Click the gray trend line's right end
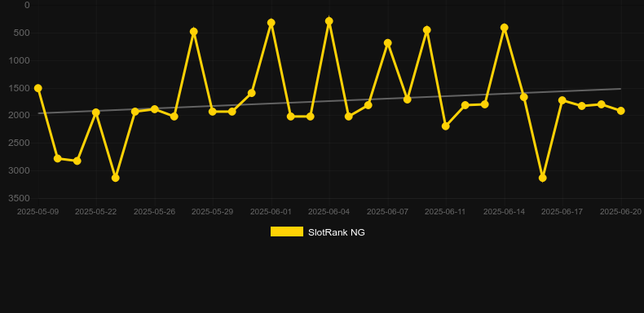644x313 pixels. pyautogui.click(x=620, y=89)
